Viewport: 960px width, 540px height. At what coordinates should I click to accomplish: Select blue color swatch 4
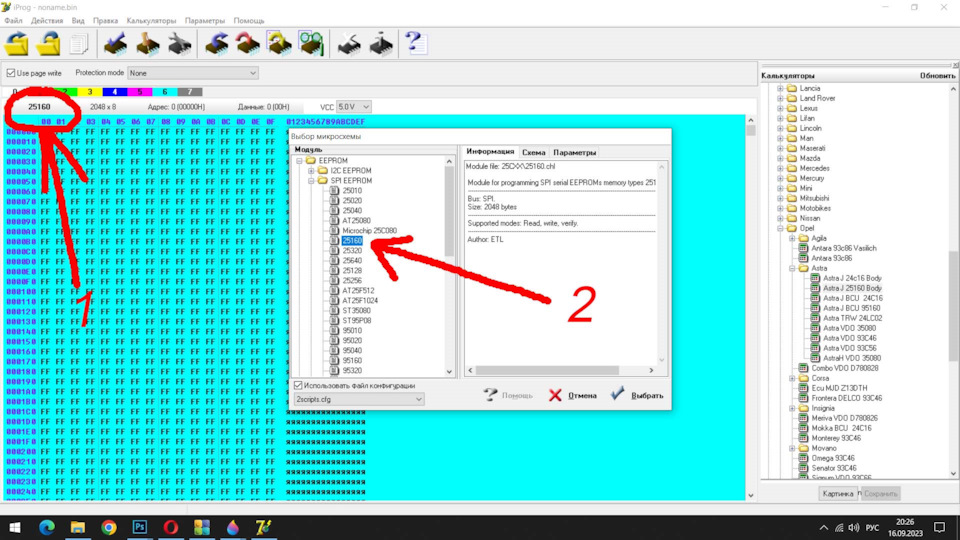(x=114, y=92)
